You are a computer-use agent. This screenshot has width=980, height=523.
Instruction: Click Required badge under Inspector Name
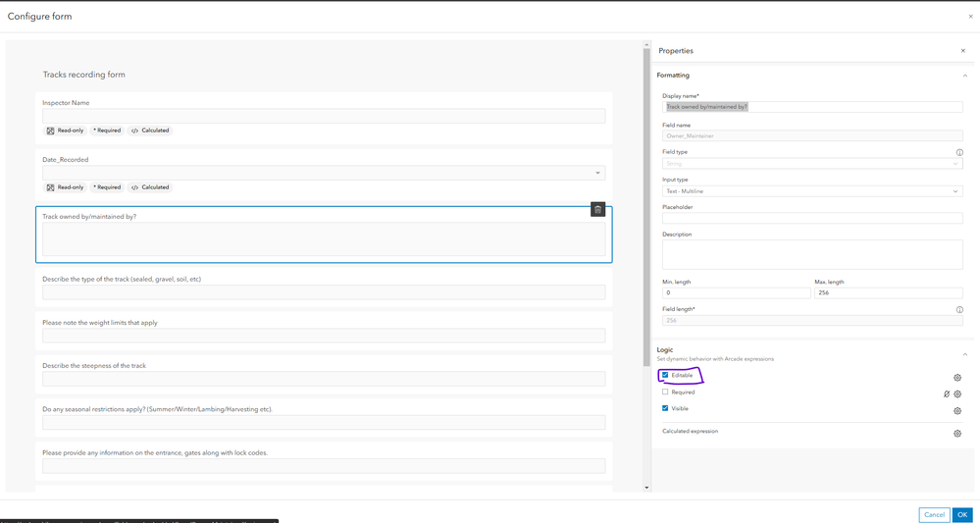(x=107, y=131)
